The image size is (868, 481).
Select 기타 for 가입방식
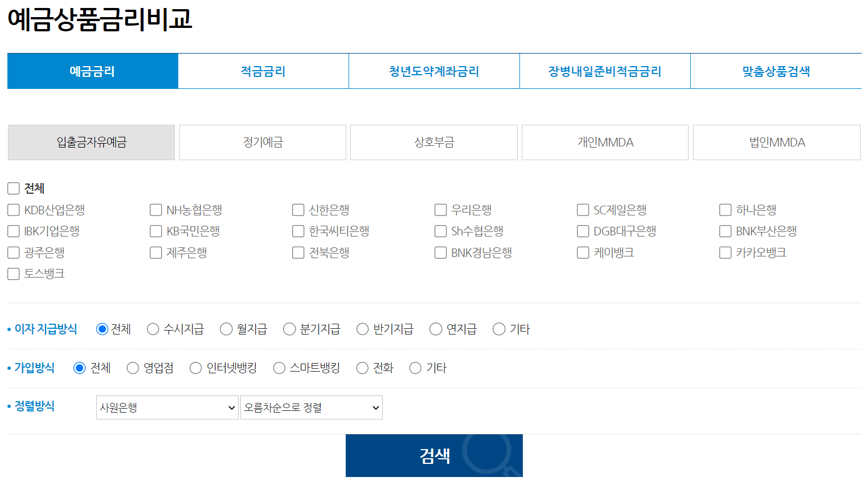(x=416, y=368)
